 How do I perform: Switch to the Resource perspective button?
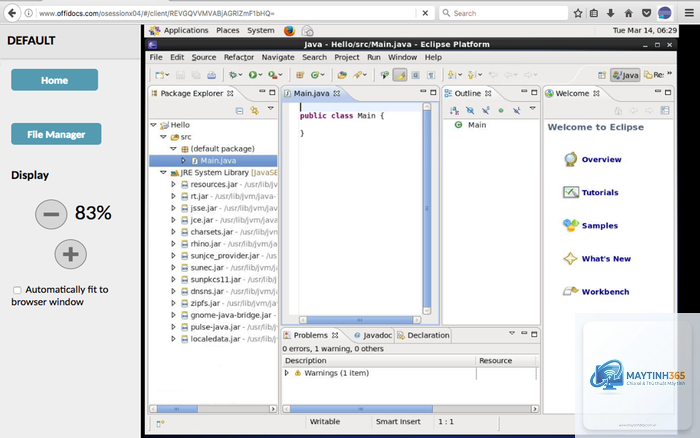(x=654, y=75)
